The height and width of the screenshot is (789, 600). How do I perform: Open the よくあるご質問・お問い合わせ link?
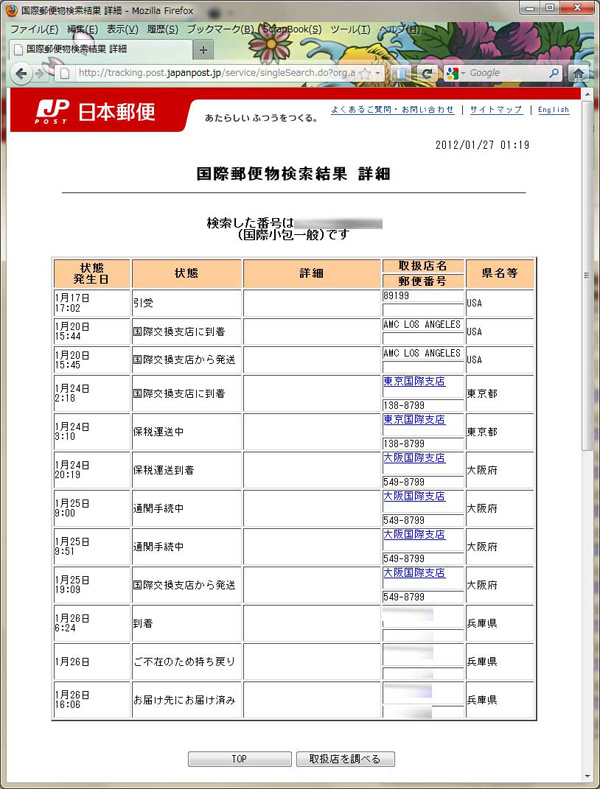(393, 110)
